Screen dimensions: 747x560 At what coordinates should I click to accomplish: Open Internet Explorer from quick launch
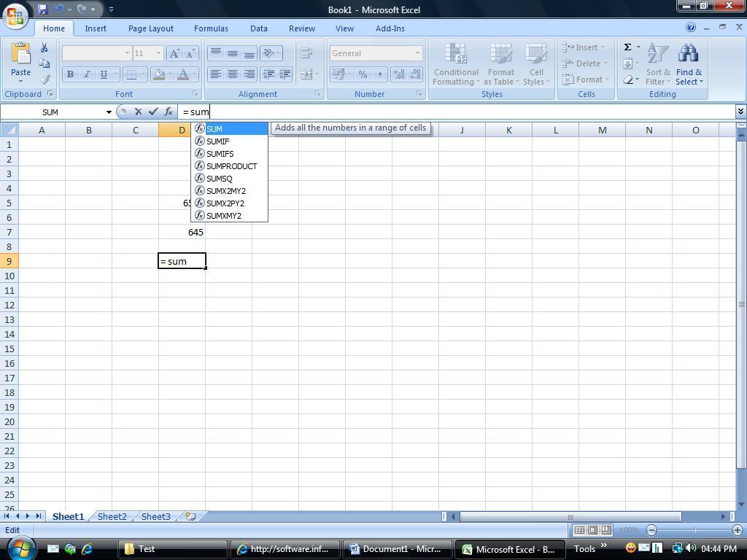point(87,548)
